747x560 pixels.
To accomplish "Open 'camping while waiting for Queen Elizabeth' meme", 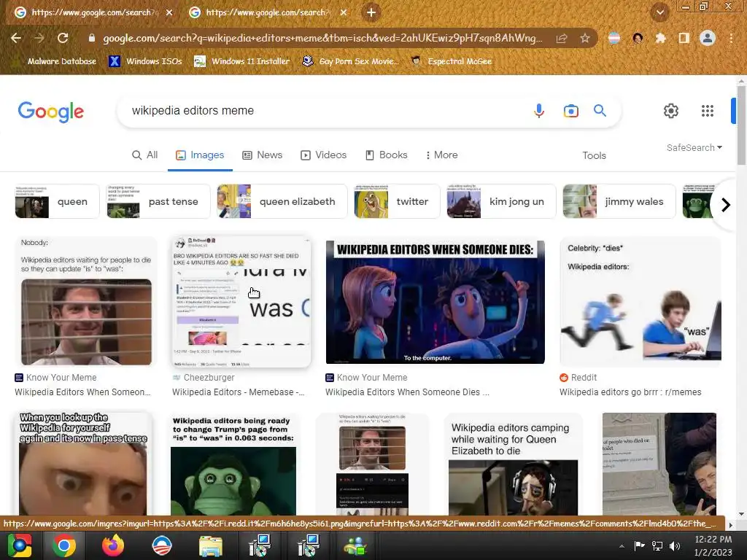I will [513, 464].
